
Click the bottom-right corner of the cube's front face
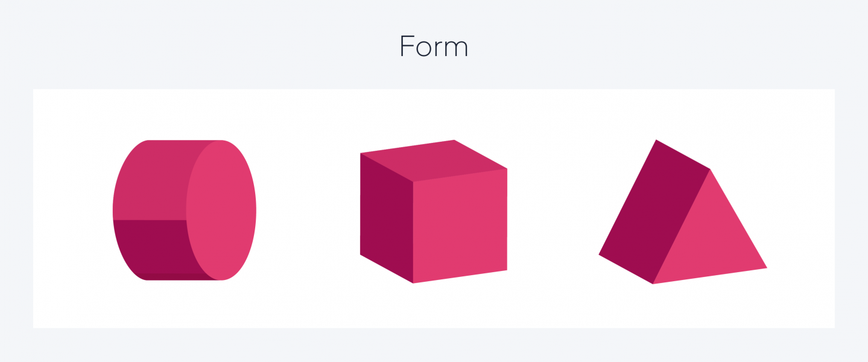[x=505, y=268]
